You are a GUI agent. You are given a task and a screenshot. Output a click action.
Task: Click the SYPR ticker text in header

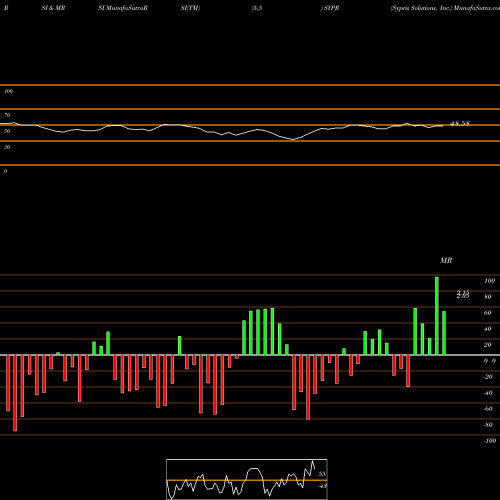tap(332, 8)
